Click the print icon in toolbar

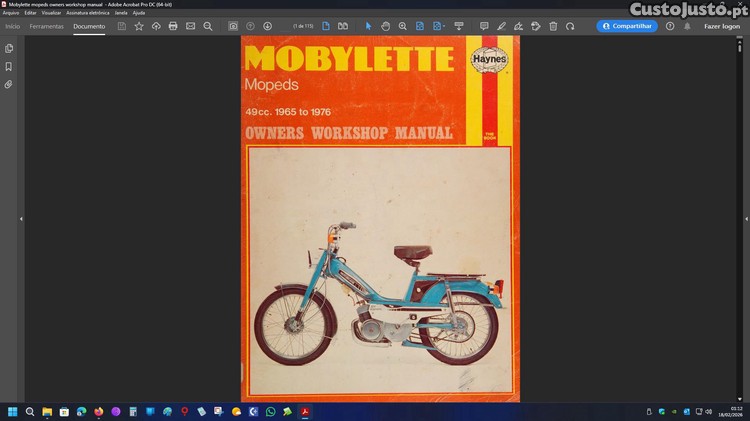[173, 26]
